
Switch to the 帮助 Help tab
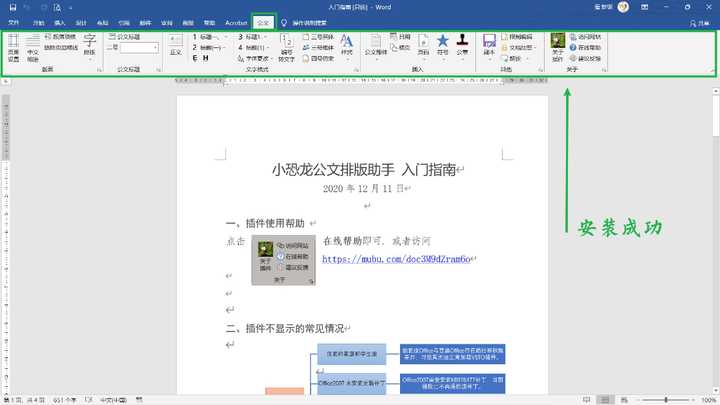pyautogui.click(x=209, y=22)
